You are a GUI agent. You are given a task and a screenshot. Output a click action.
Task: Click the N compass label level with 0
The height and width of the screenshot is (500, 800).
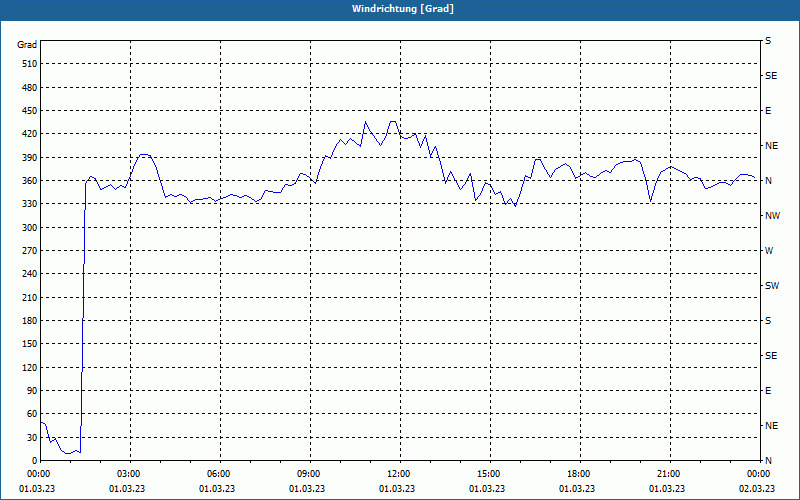pyautogui.click(x=768, y=461)
